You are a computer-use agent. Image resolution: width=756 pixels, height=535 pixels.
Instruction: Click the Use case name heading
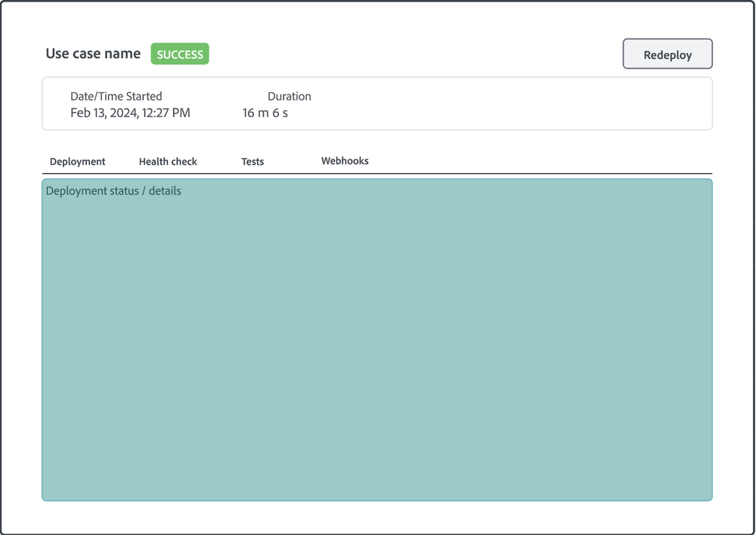click(93, 54)
